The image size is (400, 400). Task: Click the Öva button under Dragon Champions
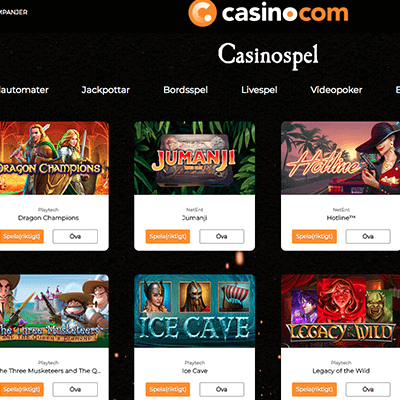[75, 236]
